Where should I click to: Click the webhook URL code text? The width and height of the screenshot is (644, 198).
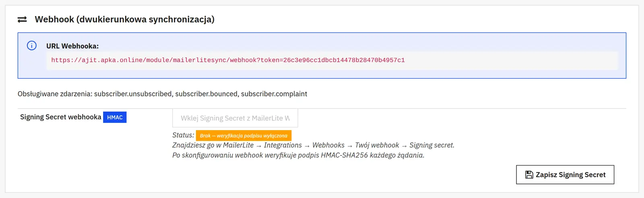(228, 60)
